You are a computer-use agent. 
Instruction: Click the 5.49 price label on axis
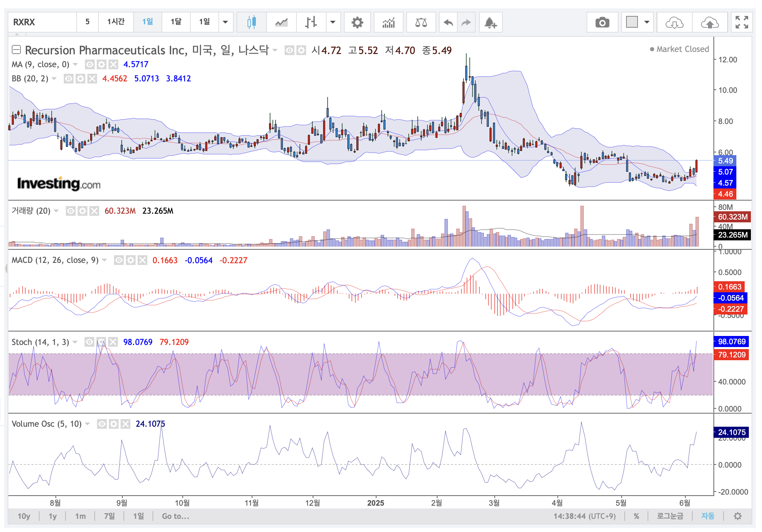725,161
